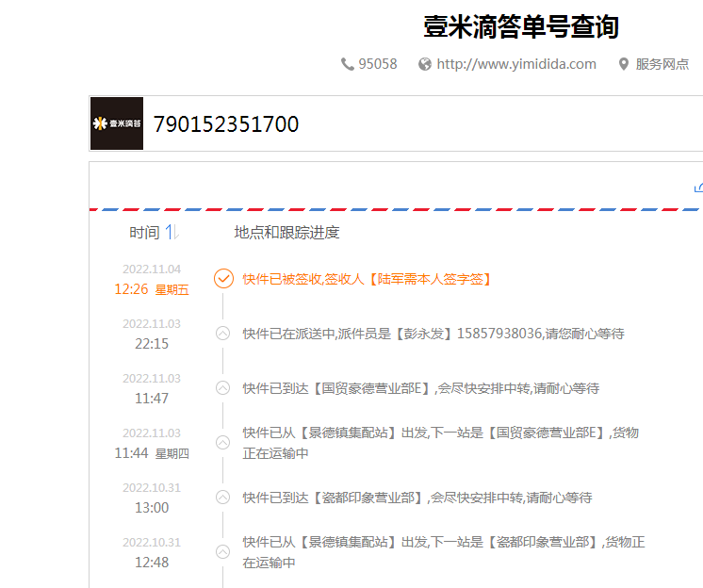Click the 11:44 星期四 timestamp
Viewport: 703px width, 588px height.
click(x=152, y=453)
